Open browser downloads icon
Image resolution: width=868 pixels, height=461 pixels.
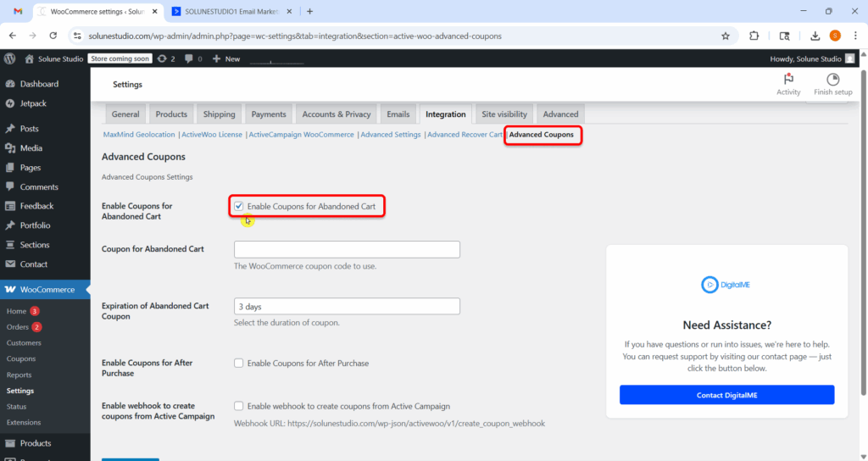click(x=815, y=36)
